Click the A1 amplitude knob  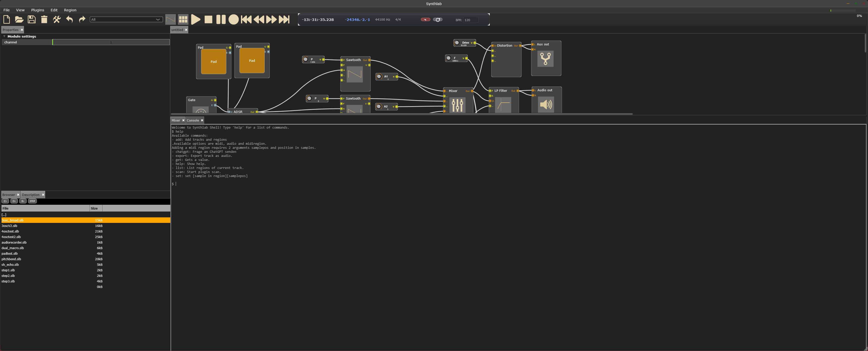click(x=379, y=76)
